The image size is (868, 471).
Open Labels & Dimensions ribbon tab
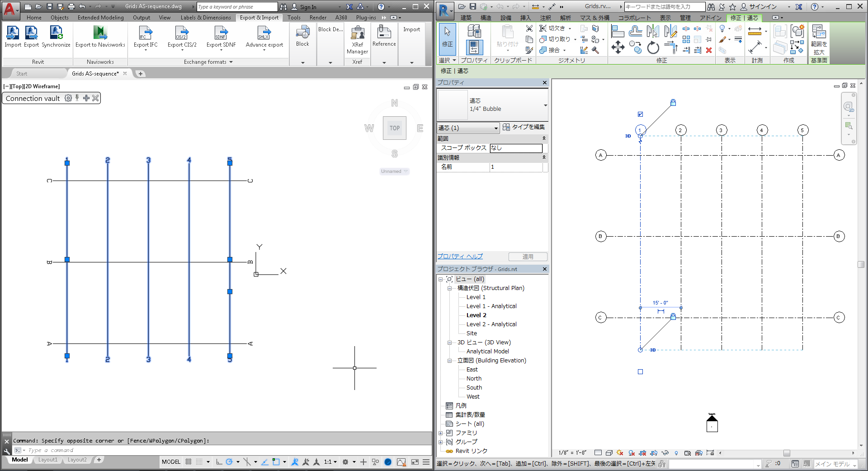tap(206, 18)
